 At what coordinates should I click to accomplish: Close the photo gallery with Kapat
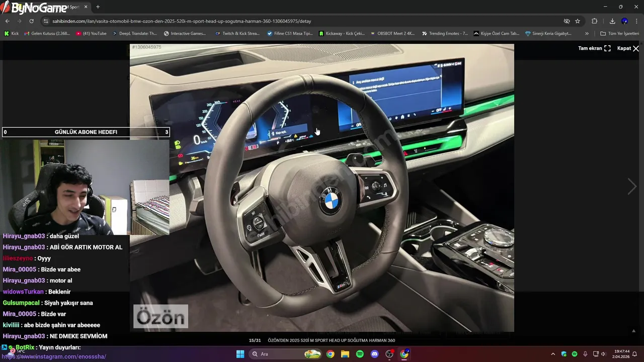[628, 48]
